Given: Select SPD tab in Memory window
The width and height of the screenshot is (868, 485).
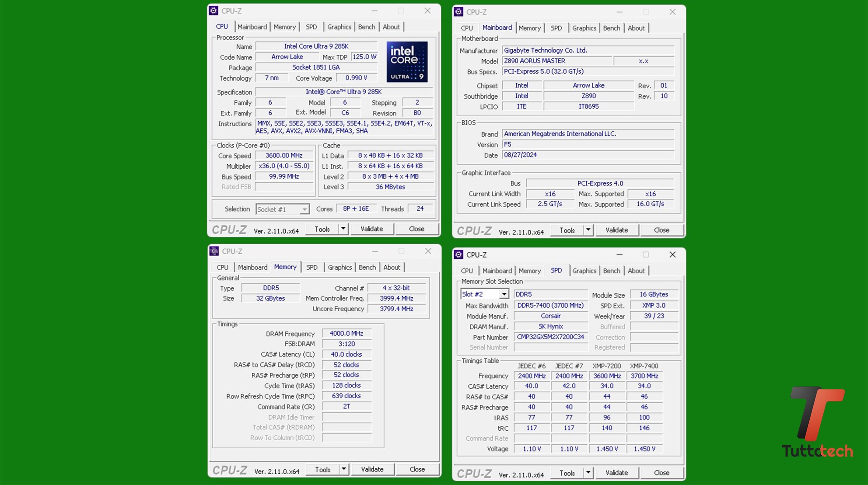Looking at the screenshot, I should coord(312,267).
